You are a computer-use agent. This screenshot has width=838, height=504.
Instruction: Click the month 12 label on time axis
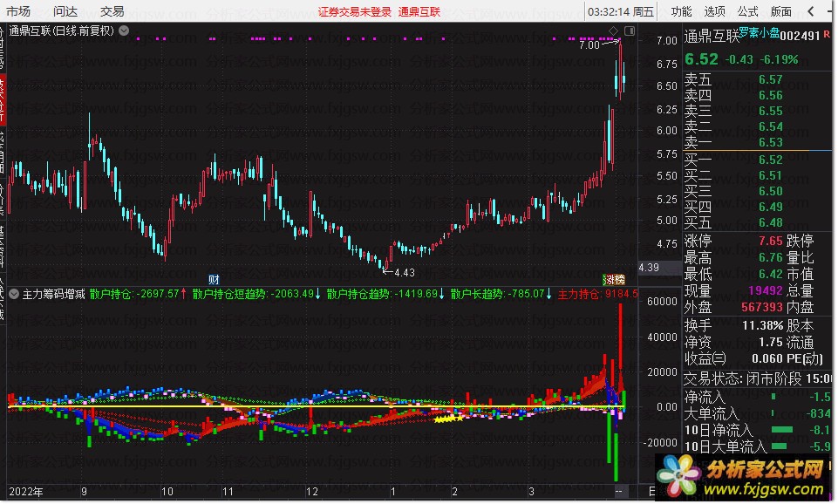[311, 491]
